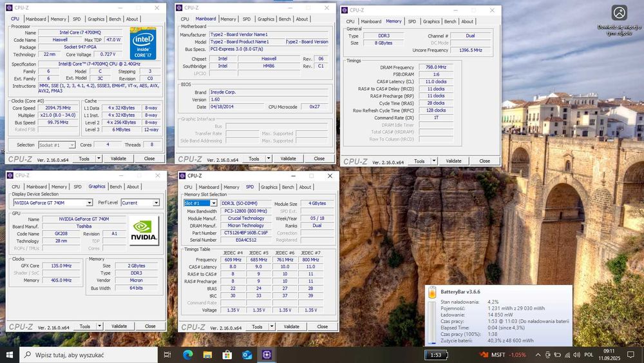The image size is (644, 363).
Task: Open Tools dropdown arrow in Graphics window
Action: tap(99, 326)
